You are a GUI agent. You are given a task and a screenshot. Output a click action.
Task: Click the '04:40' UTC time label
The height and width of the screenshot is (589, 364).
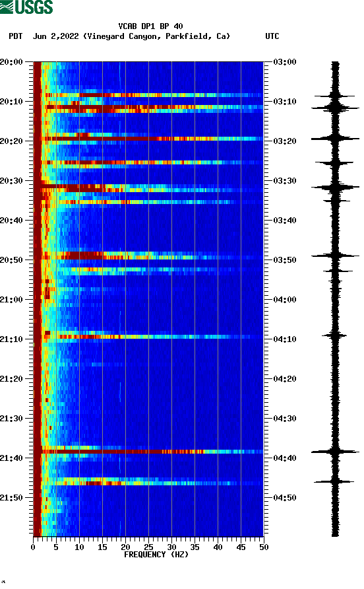pyautogui.click(x=285, y=458)
